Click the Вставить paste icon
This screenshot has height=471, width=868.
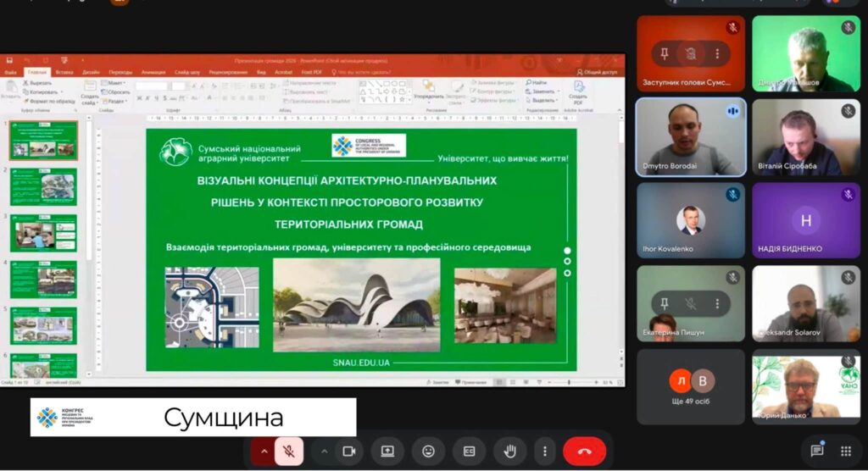pyautogui.click(x=10, y=90)
